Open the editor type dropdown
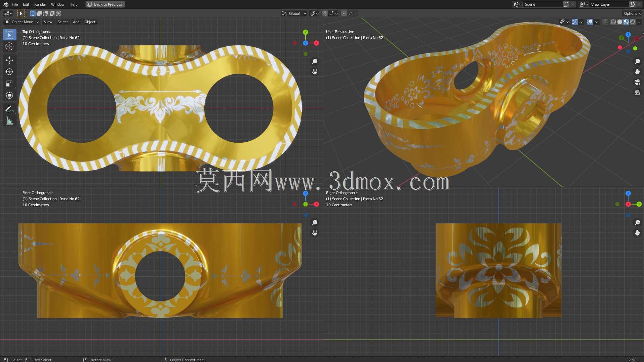 pos(8,13)
